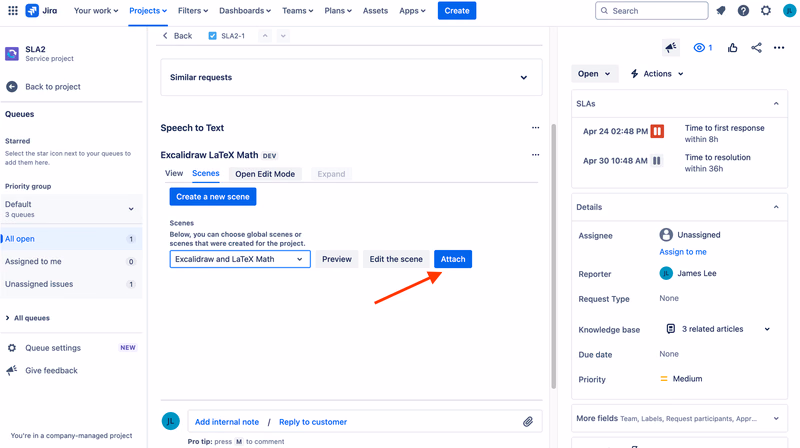Viewport: 800px width, 448px height.
Task: Click the Attach button
Action: click(x=453, y=259)
